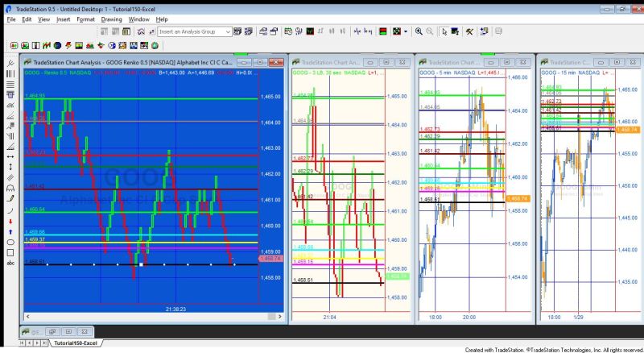Viewport: 644px width, 353px height.
Task: Select the vertical lines drawing tool
Action: [x=10, y=73]
